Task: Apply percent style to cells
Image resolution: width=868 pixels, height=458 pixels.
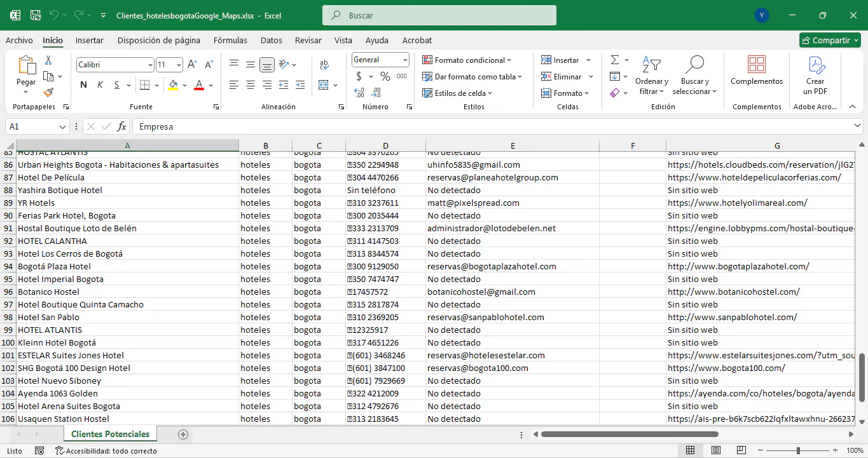Action: [x=385, y=76]
